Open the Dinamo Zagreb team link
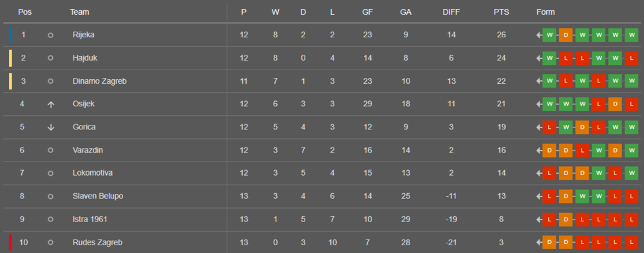Image resolution: width=644 pixels, height=253 pixels. pos(99,81)
